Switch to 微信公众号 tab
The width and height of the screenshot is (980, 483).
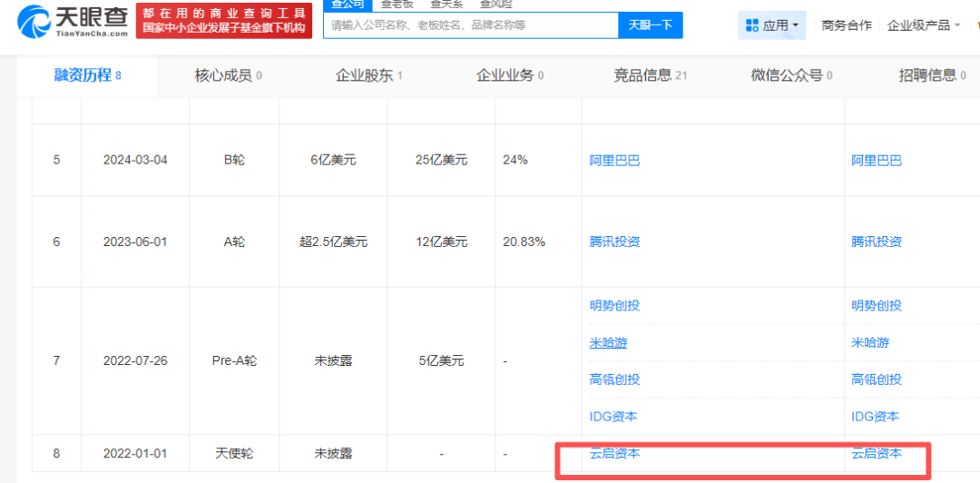tap(791, 75)
